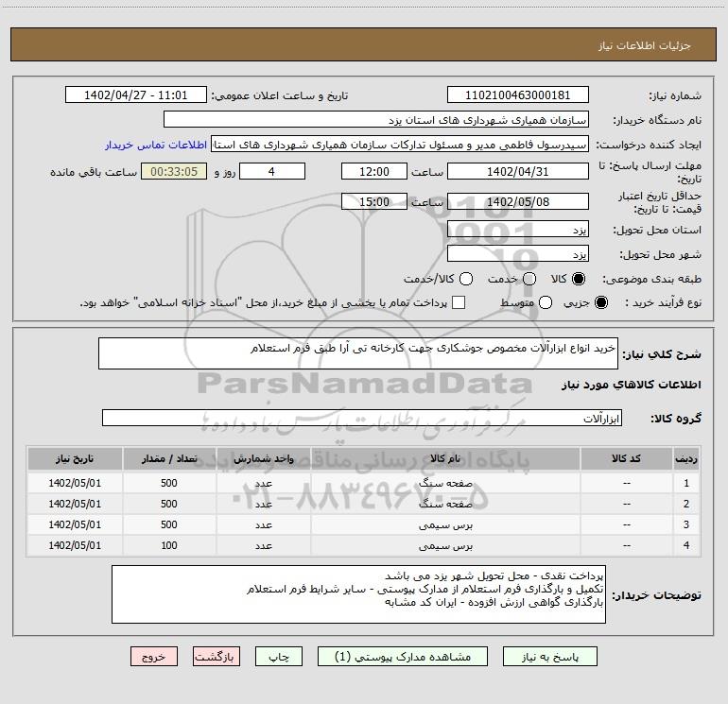728x704 pixels.
Task: Click the countdown timer 00:33:05
Action: (x=174, y=171)
